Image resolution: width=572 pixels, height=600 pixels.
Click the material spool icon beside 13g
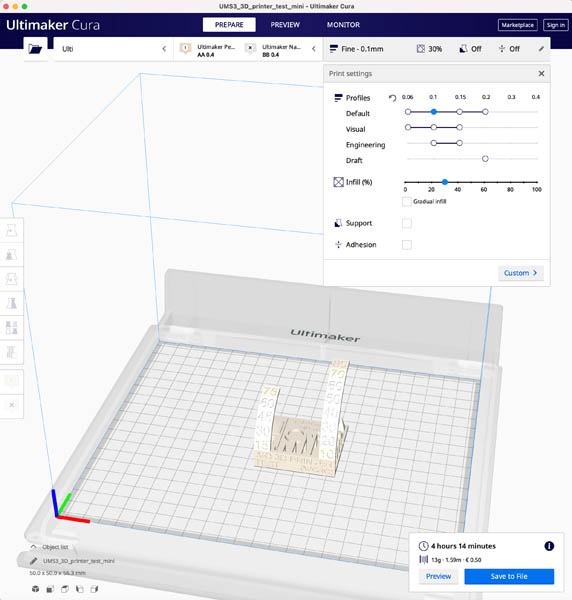[x=424, y=559]
